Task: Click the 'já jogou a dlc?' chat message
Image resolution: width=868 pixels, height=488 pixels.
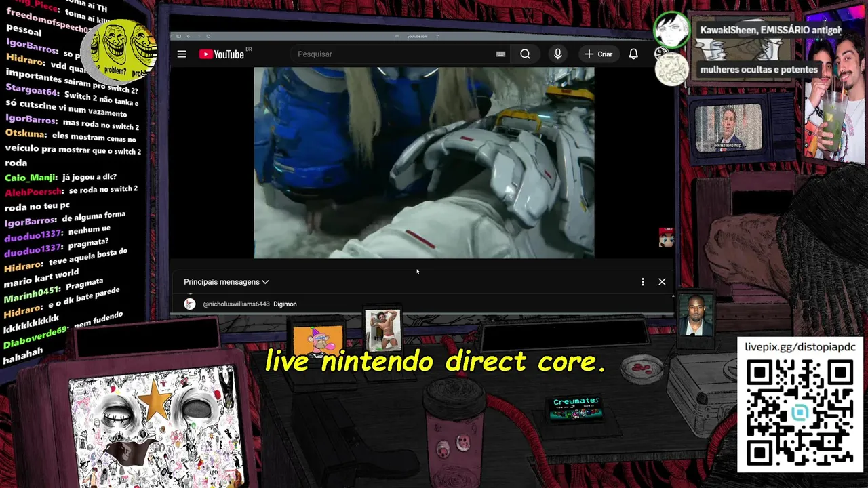Action: (x=89, y=177)
